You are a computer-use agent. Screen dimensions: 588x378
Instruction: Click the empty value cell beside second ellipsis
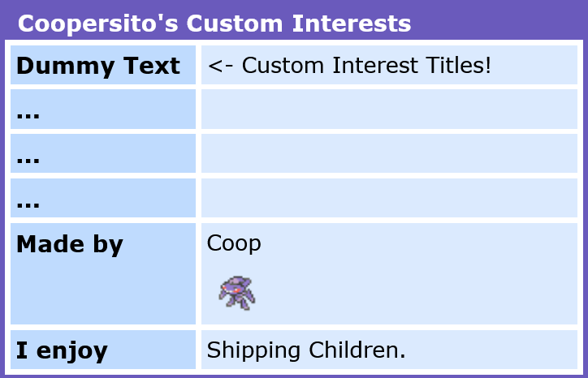[x=389, y=153]
